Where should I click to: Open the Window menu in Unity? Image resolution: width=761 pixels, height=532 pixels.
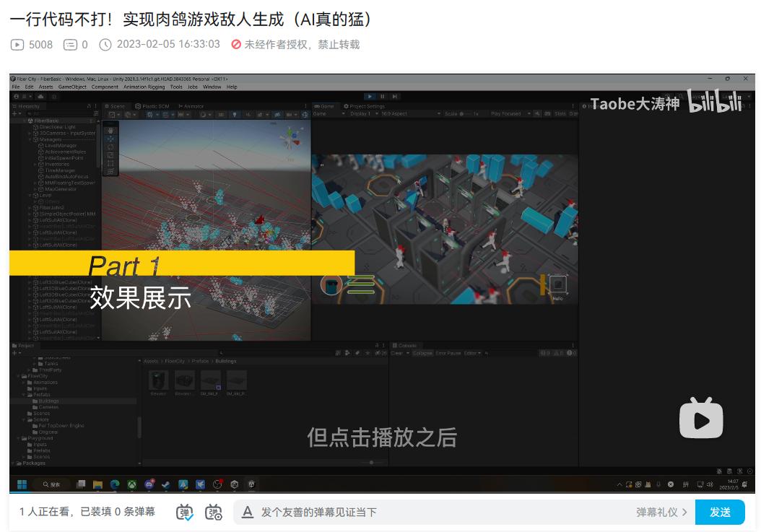pyautogui.click(x=212, y=87)
